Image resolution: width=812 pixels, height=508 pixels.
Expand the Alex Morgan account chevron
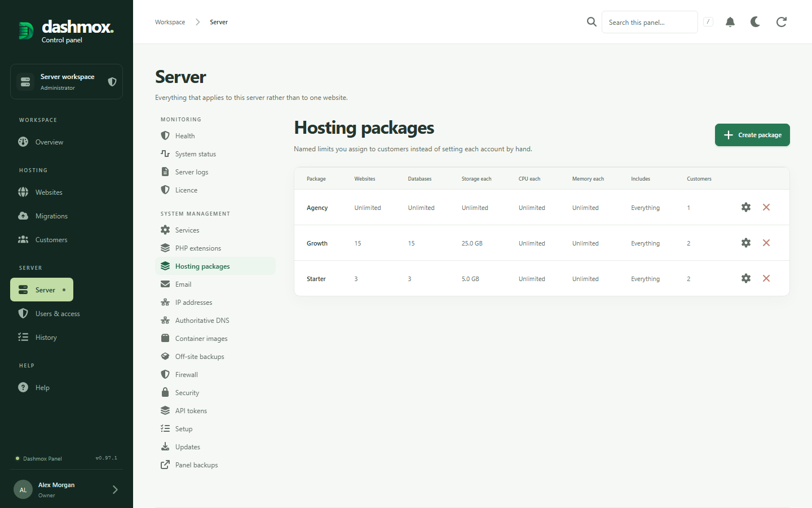115,490
